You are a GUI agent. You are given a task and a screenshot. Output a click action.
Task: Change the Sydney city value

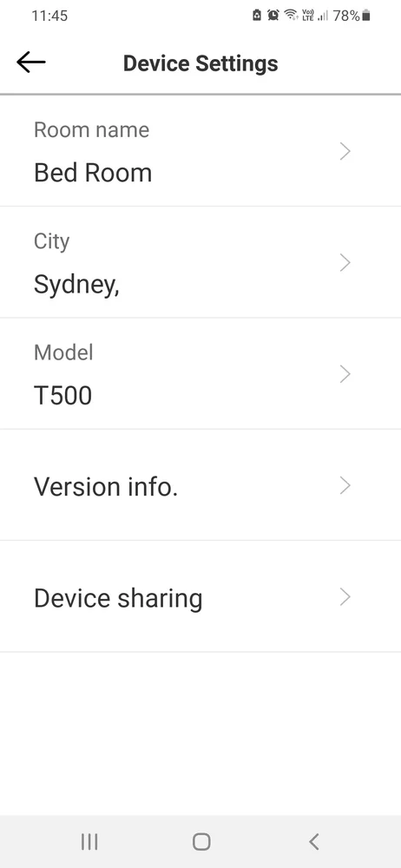[x=76, y=285]
